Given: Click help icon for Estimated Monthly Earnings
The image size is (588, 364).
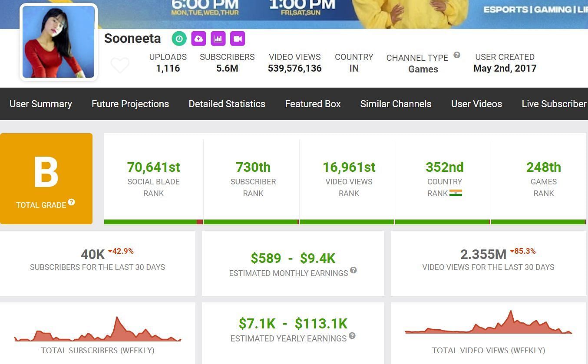Looking at the screenshot, I should point(353,270).
